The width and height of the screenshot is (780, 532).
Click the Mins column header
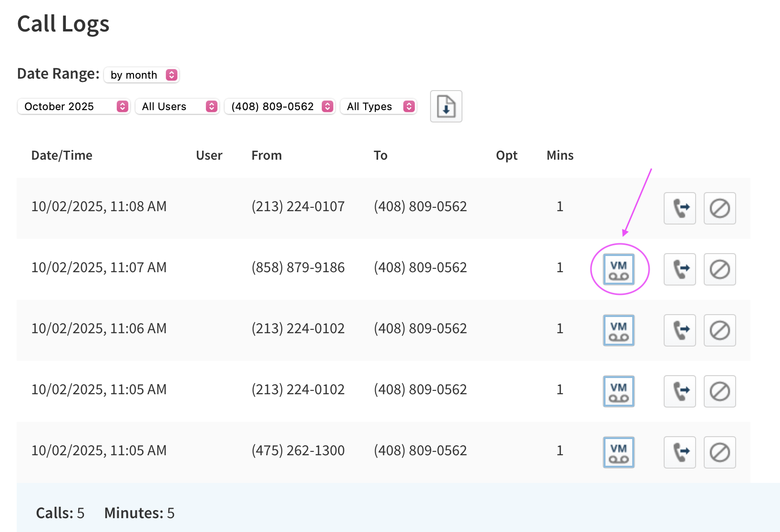coord(560,155)
